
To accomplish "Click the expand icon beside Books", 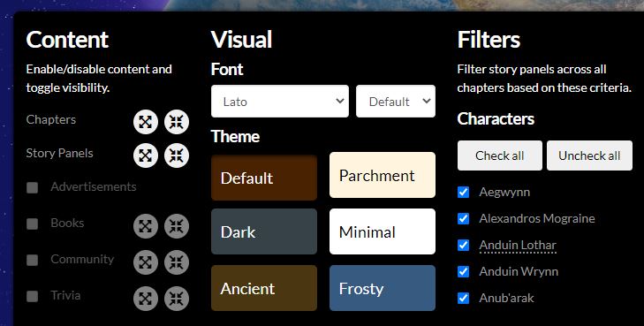I will click(x=146, y=226).
